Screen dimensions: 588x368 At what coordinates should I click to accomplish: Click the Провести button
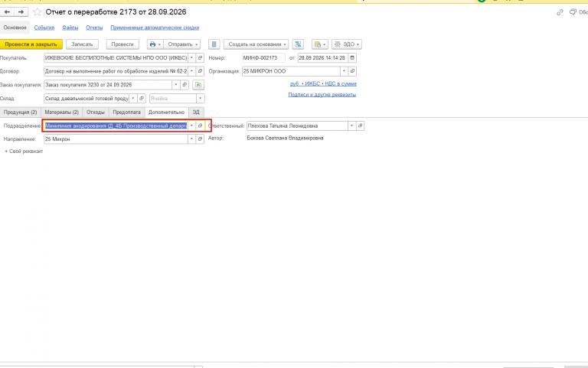(122, 44)
